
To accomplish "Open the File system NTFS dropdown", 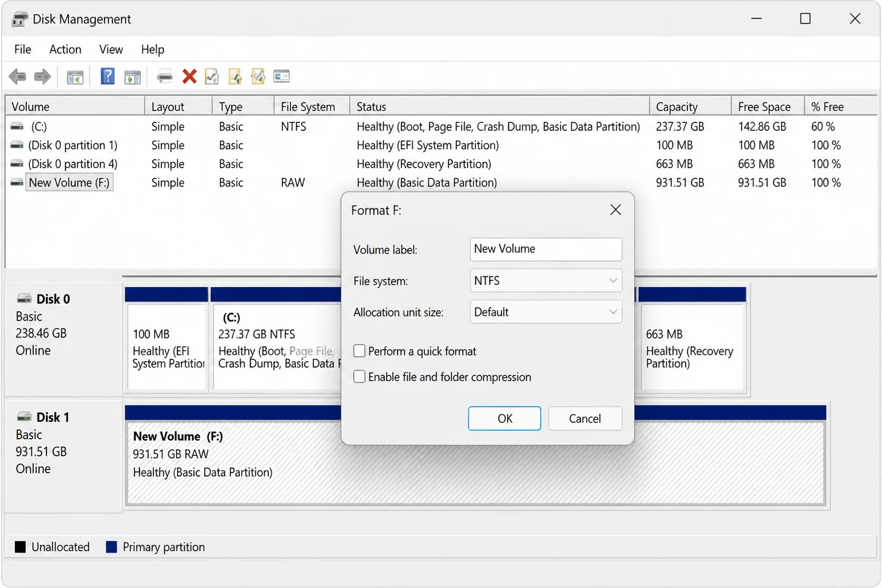I will pos(546,281).
